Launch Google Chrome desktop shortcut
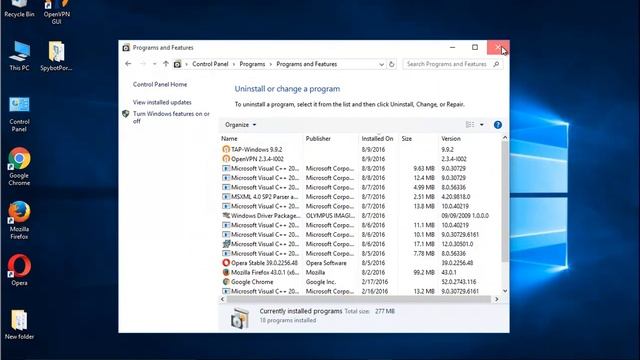 pyautogui.click(x=19, y=167)
